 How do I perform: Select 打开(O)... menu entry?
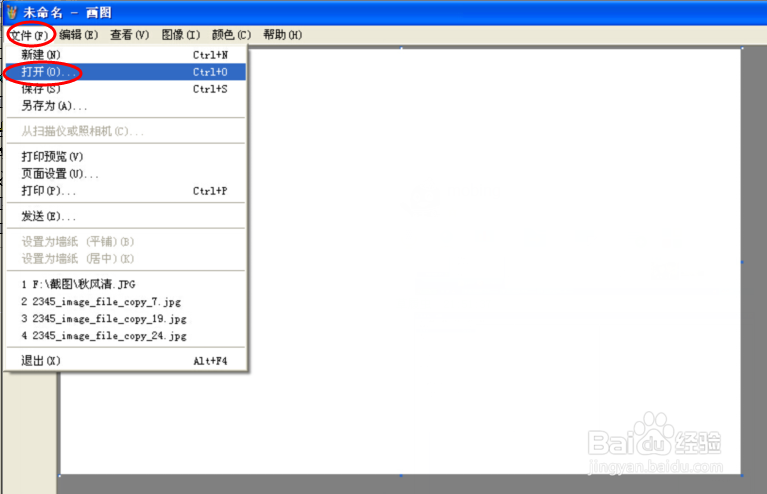pos(126,72)
